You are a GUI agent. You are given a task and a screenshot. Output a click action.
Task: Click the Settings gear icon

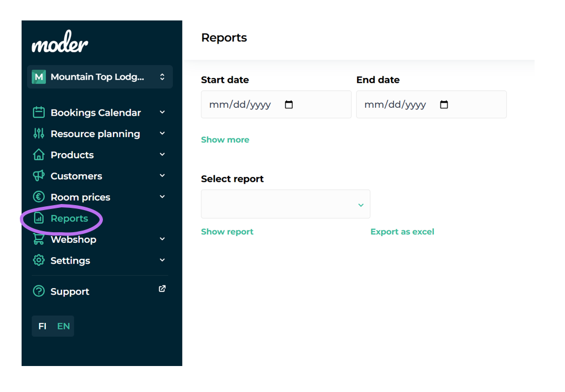(39, 260)
